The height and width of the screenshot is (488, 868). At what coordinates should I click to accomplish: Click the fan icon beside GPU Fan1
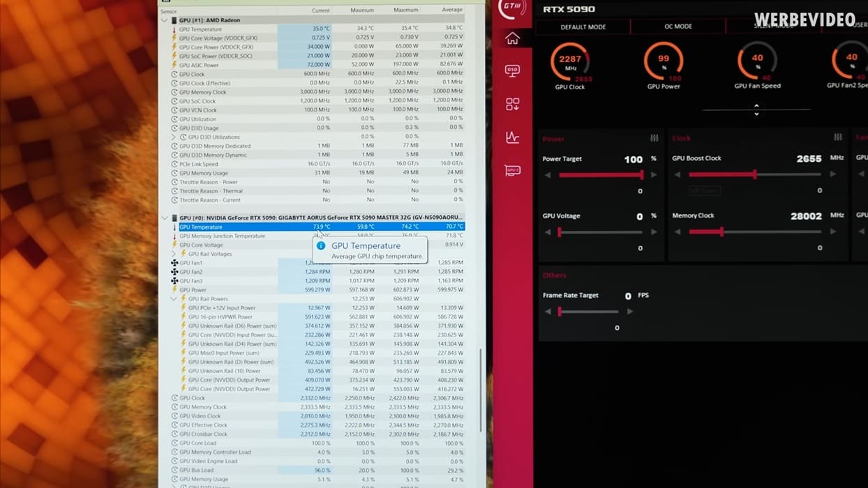click(174, 263)
